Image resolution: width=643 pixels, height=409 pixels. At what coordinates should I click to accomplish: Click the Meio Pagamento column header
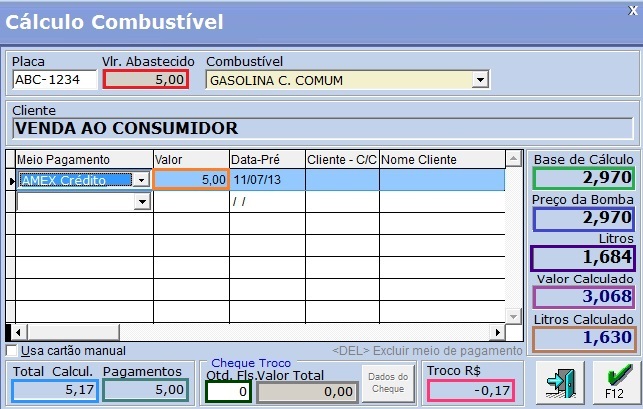tap(84, 160)
